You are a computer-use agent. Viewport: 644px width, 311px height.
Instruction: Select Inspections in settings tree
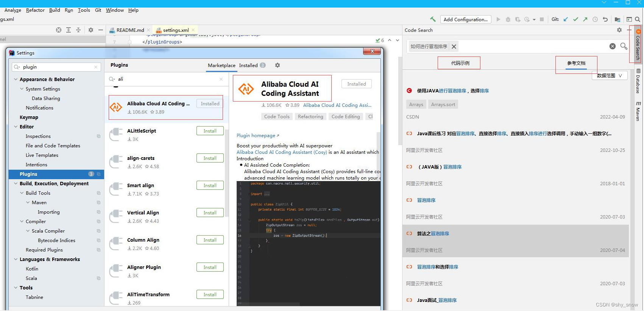(38, 136)
